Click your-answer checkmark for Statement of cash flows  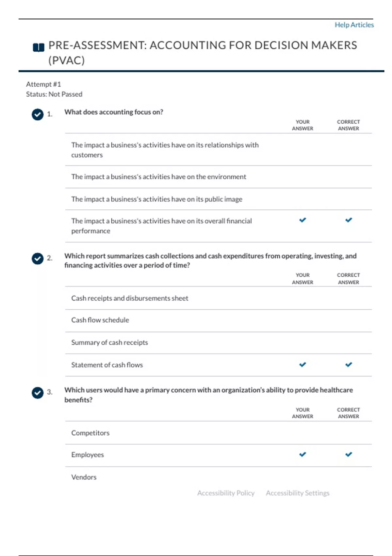pyautogui.click(x=303, y=365)
